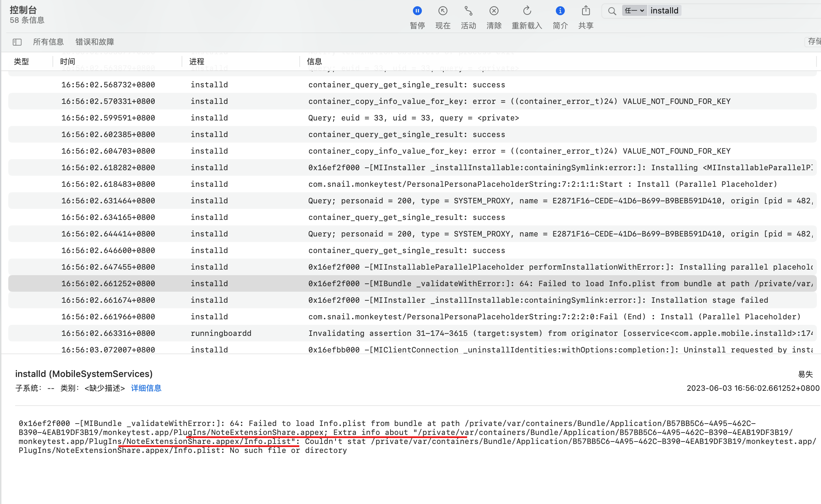Click the 现在 (Now) toolbar icon
The width and height of the screenshot is (821, 504).
(x=443, y=11)
